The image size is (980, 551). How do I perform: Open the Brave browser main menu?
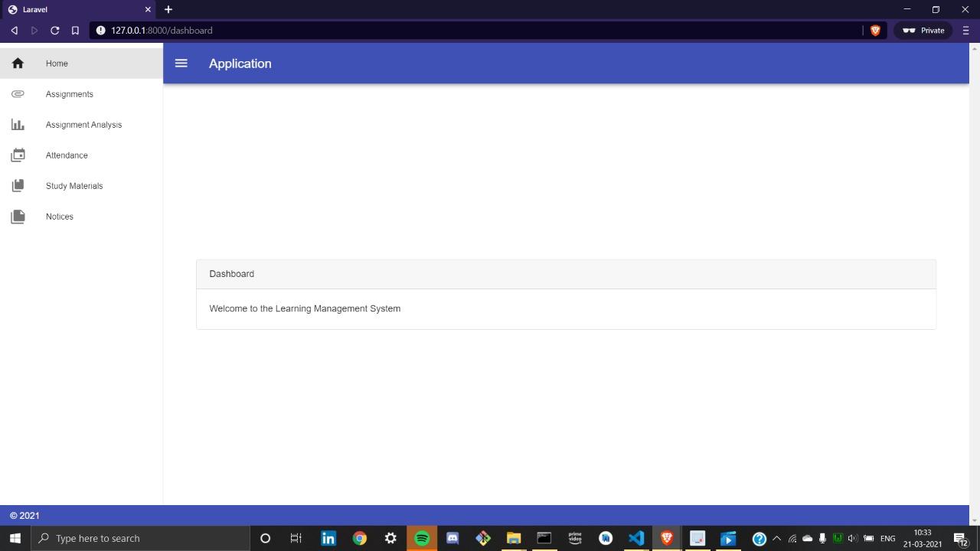(x=965, y=31)
